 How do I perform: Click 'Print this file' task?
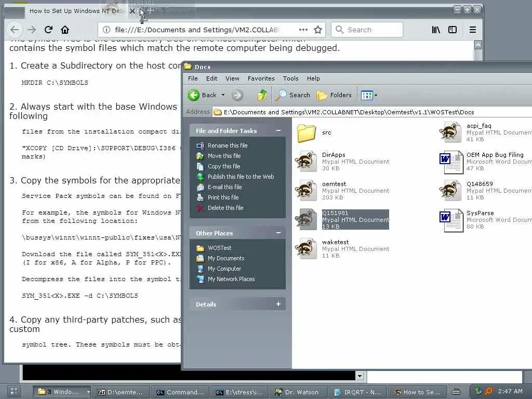(218, 197)
